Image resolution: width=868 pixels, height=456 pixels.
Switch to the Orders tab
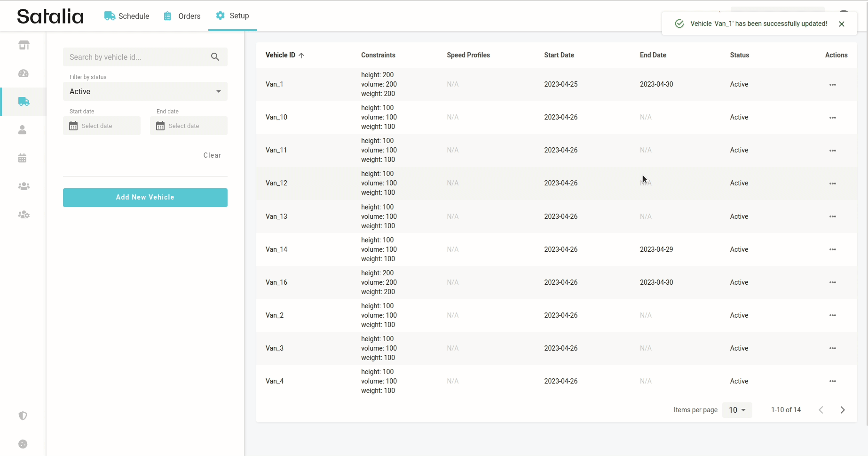tap(182, 16)
